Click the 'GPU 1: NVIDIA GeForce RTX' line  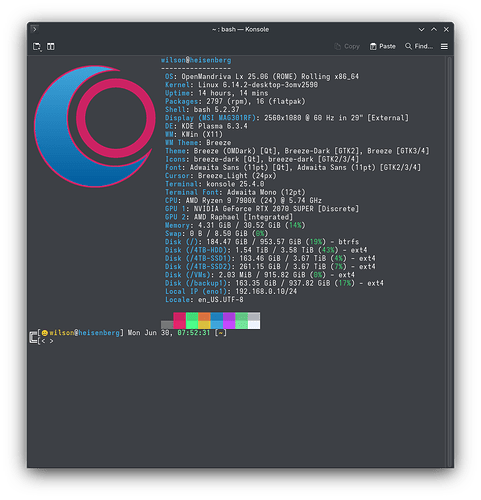click(x=262, y=209)
